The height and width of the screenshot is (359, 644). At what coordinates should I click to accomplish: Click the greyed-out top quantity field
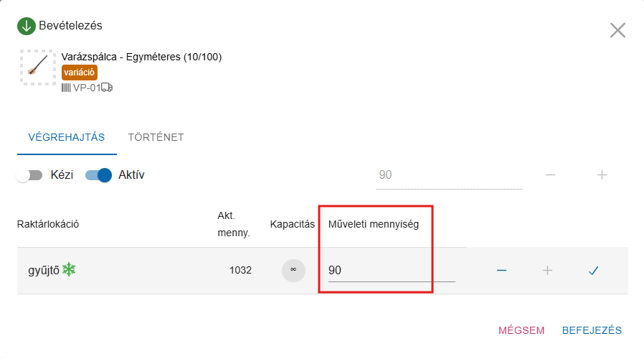(448, 175)
